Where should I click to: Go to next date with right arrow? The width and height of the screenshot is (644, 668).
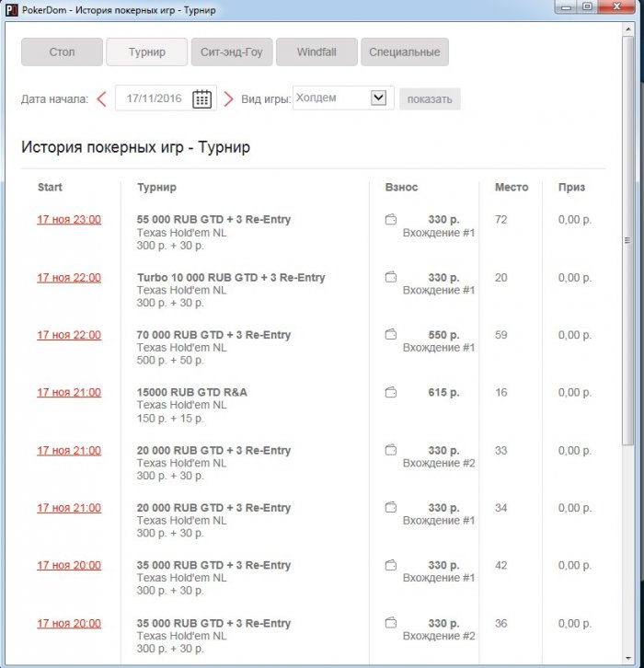229,98
